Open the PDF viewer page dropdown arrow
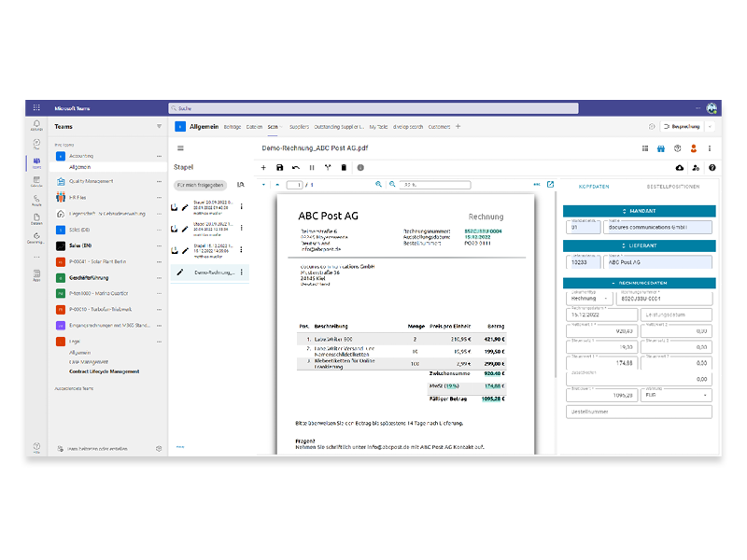 point(263,185)
